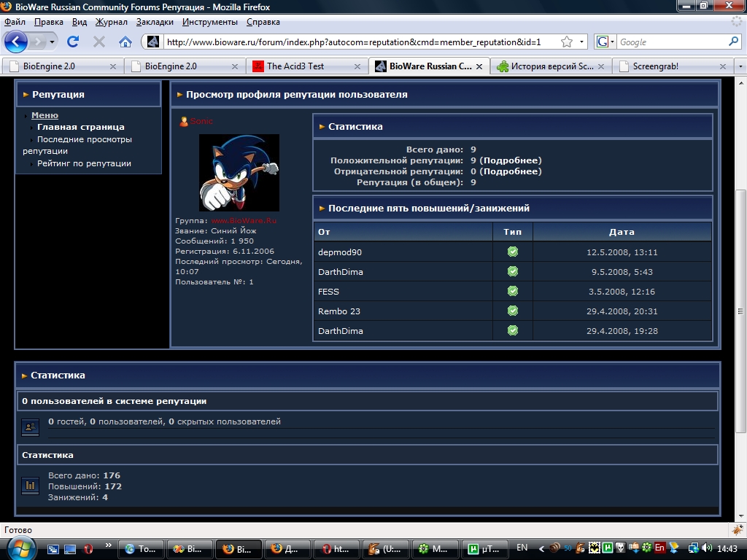
Task: Click the Firebug icon in the status bar
Action: click(737, 529)
